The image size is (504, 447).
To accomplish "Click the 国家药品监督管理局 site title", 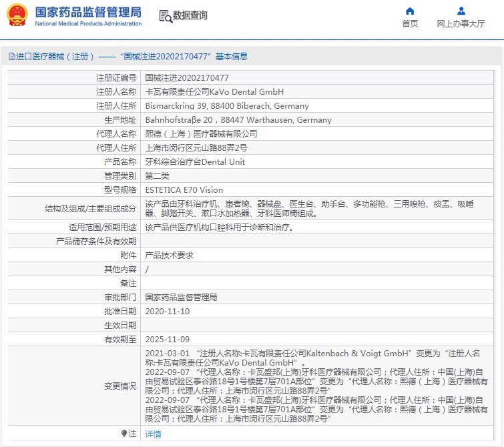I will pyautogui.click(x=87, y=12).
